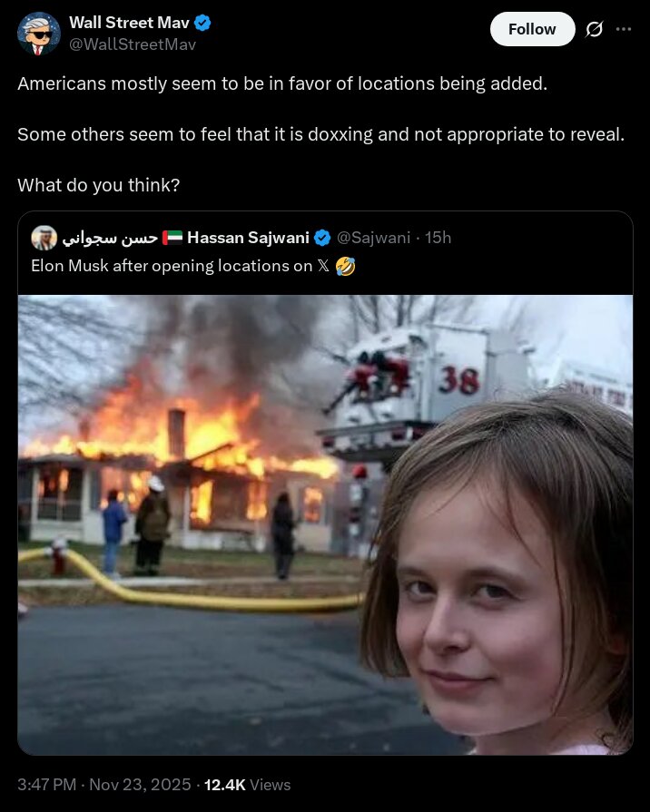The width and height of the screenshot is (650, 812).
Task: Open the three-dot more options menu
Action: coord(624,30)
